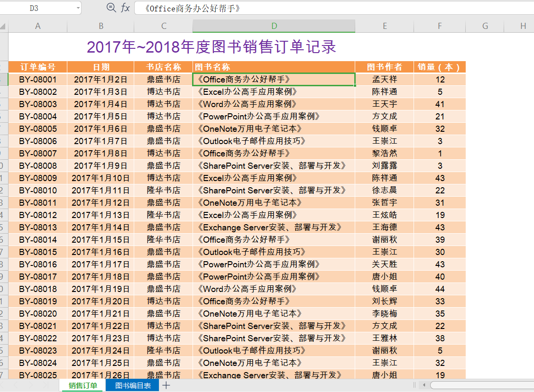
Task: Select author 孟天祥
Action: click(385, 80)
